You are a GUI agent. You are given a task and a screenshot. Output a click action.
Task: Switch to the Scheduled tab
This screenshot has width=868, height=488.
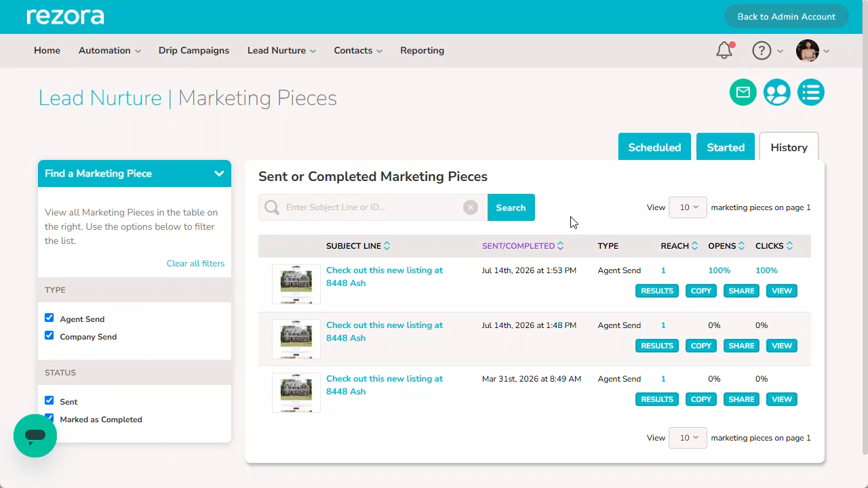click(x=654, y=147)
